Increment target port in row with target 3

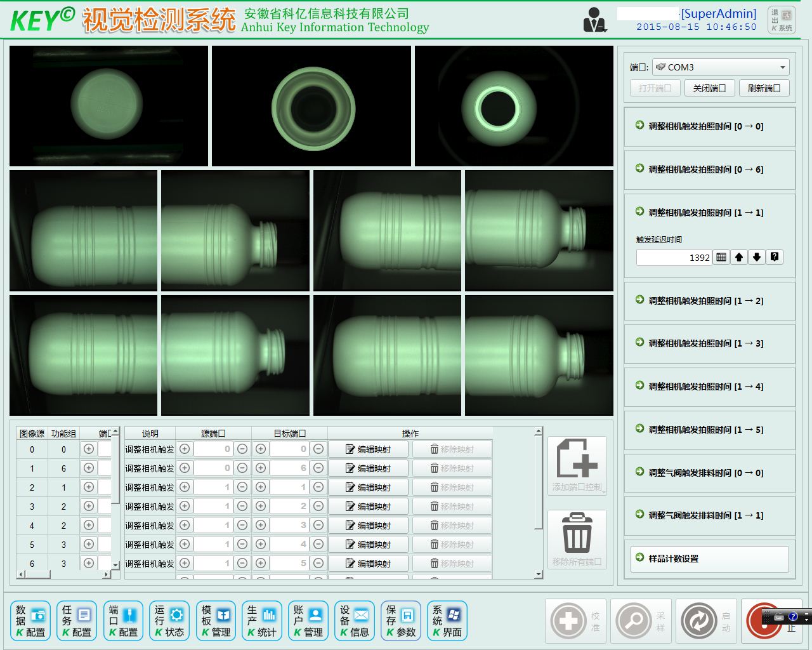(261, 526)
